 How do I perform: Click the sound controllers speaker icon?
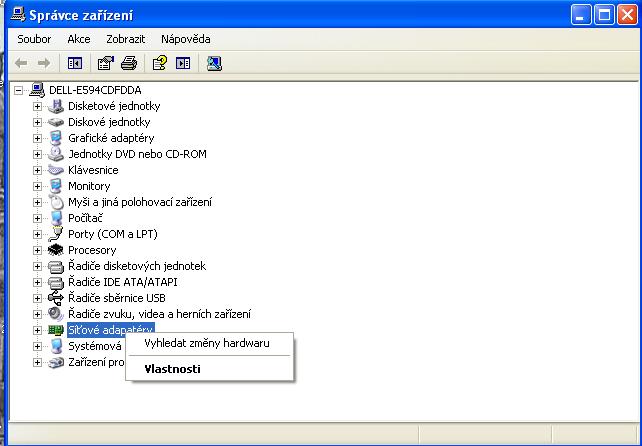56,314
